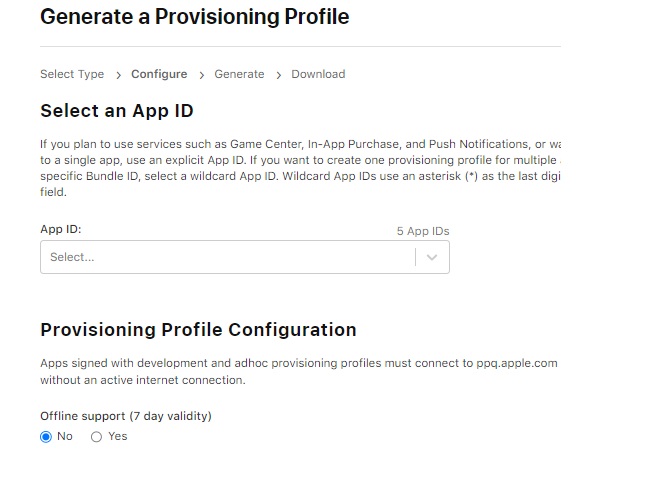
Task: Click the chevron after Select Type breadcrumb
Action: coord(119,74)
